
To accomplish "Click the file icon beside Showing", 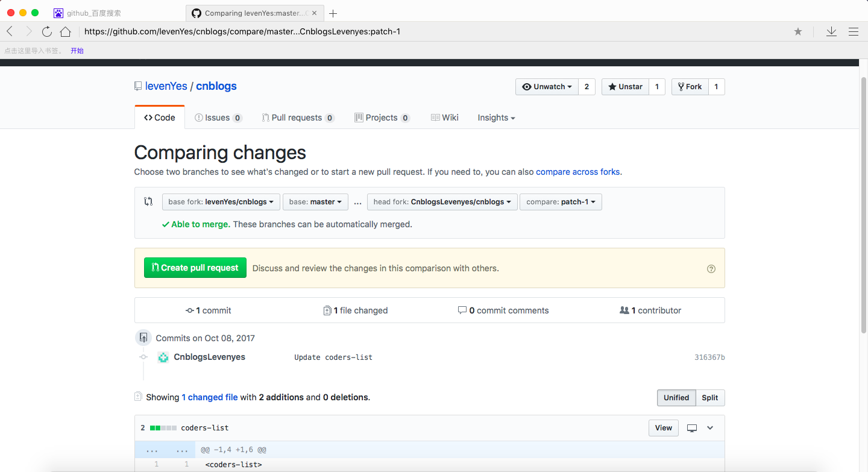I will click(139, 397).
